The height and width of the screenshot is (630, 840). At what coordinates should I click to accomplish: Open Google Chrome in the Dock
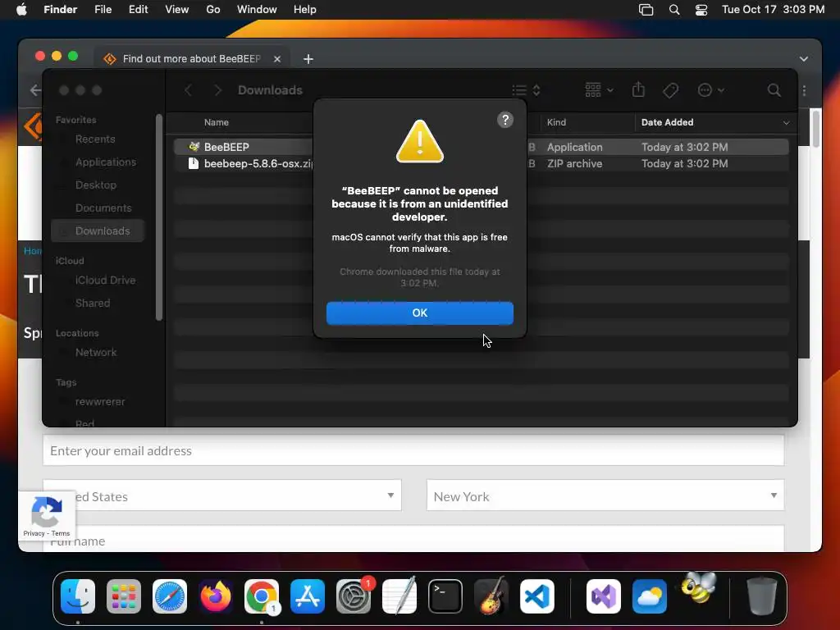point(262,596)
